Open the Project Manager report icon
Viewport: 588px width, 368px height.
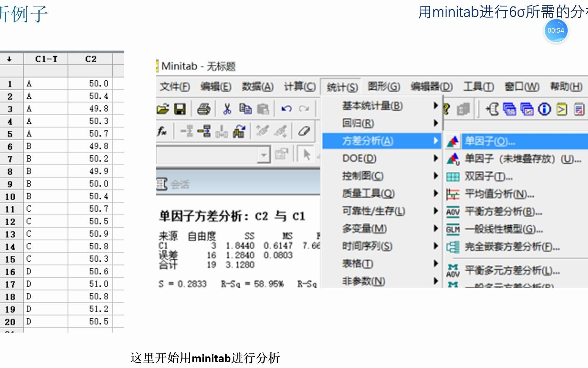pos(578,109)
